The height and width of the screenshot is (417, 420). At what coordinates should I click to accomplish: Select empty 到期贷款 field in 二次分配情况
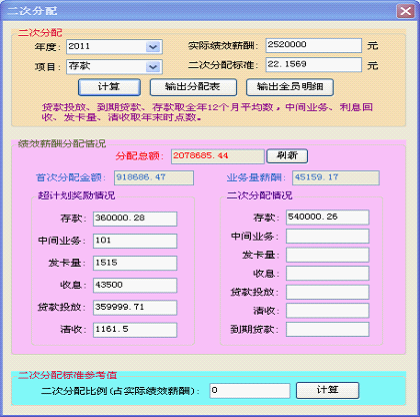tap(328, 329)
